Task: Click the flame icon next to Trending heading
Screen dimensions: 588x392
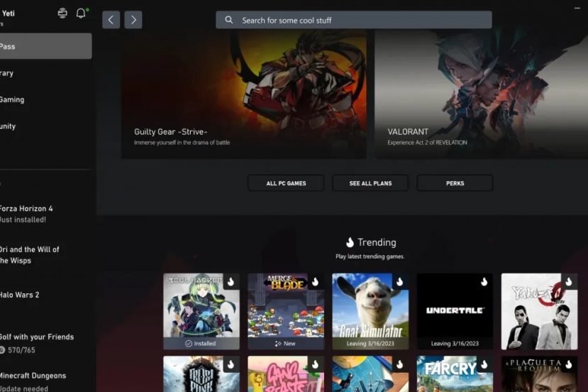Action: point(350,243)
